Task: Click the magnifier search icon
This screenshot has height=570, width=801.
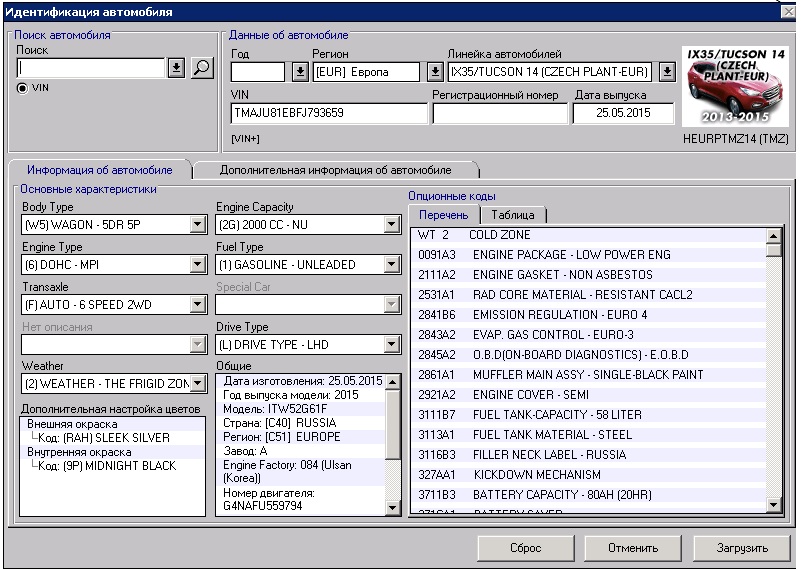Action: (202, 67)
